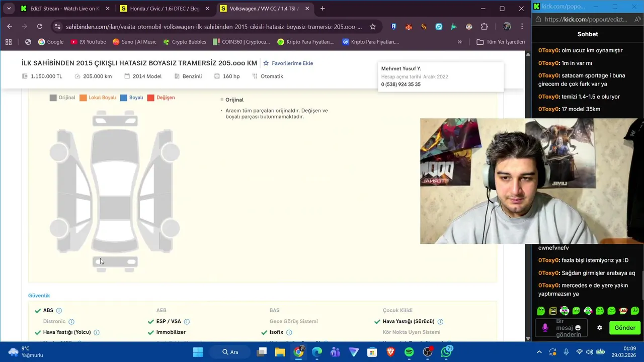Open Microsoft Teams from the taskbar
The height and width of the screenshot is (362, 644).
[335, 352]
